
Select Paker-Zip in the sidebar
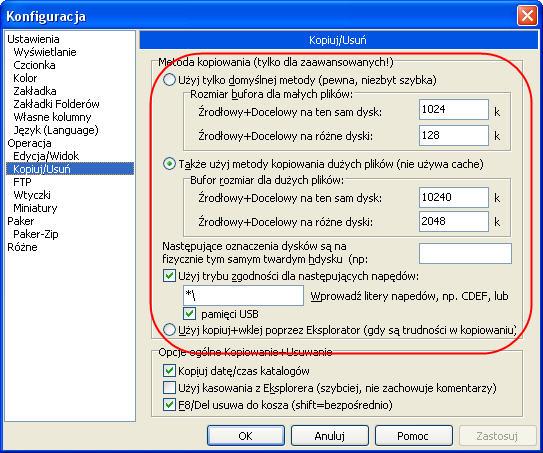pos(36,234)
